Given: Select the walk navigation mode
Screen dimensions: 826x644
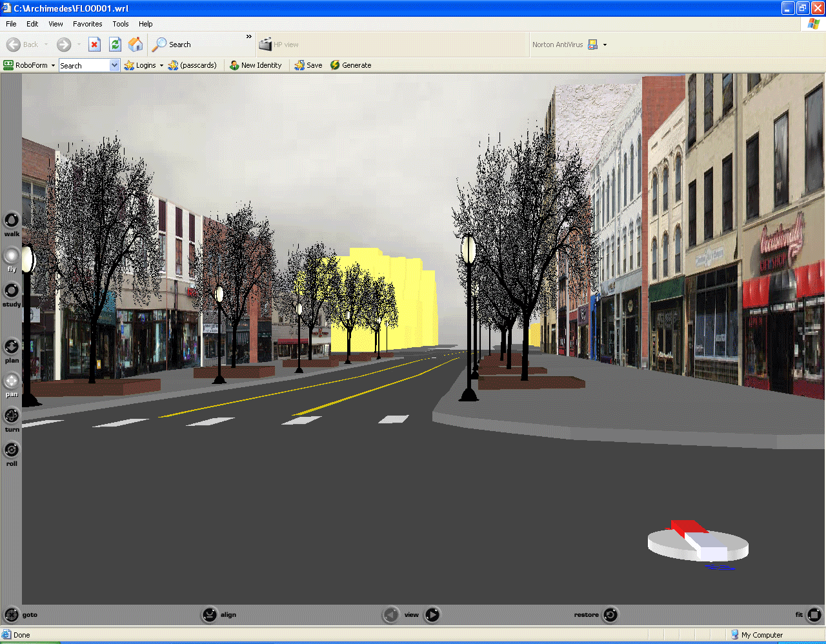Looking at the screenshot, I should (x=12, y=221).
